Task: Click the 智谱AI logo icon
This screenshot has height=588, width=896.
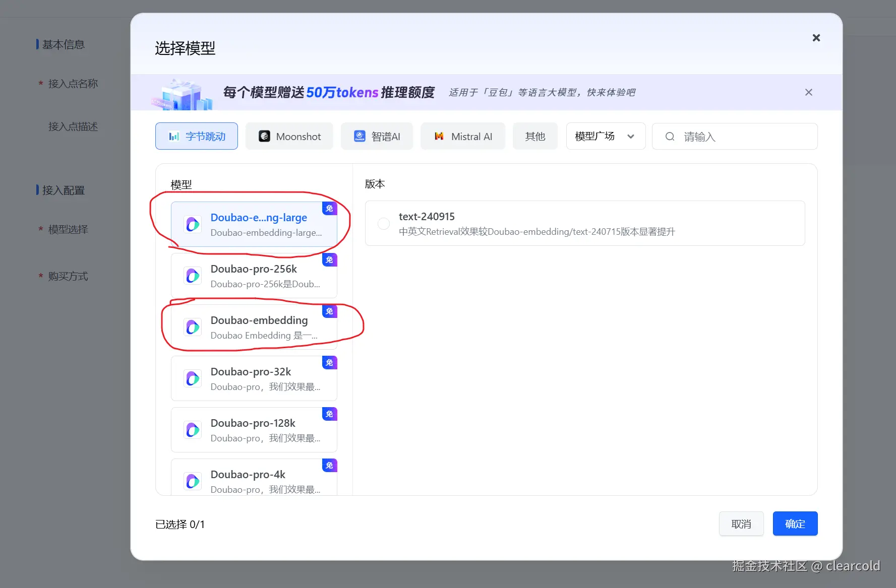Action: (360, 137)
